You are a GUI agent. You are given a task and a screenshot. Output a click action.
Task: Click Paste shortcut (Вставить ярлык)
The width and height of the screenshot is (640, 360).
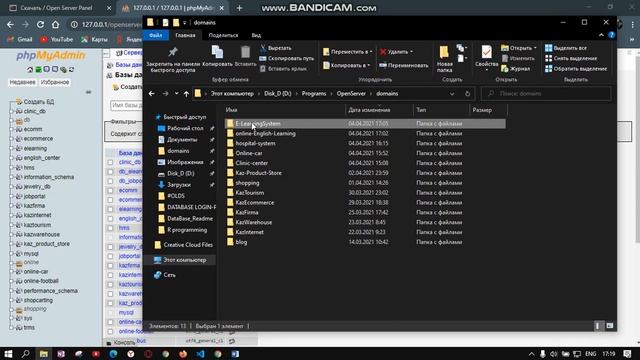(283, 69)
